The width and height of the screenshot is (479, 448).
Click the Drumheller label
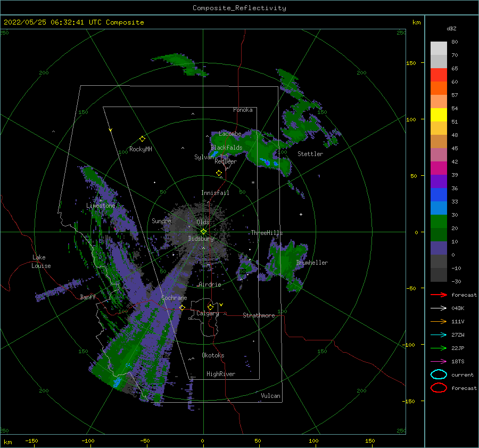click(x=312, y=263)
